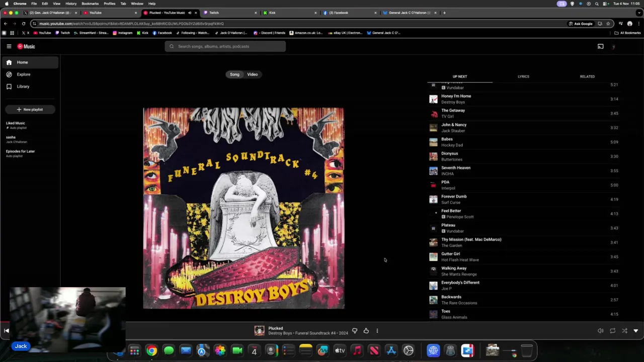Play Walking Away by She Wants Revenge

pos(523,271)
